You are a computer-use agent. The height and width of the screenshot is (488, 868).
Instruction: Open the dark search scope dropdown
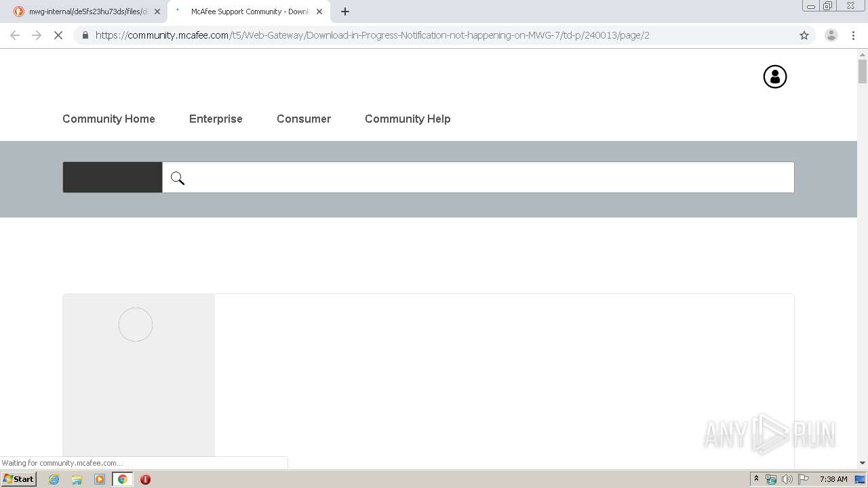pyautogui.click(x=113, y=178)
